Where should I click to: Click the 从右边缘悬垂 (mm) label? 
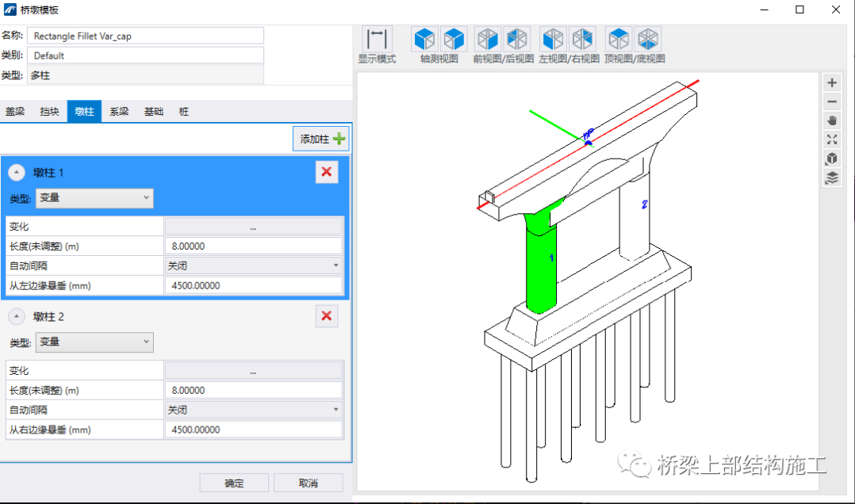coord(50,430)
